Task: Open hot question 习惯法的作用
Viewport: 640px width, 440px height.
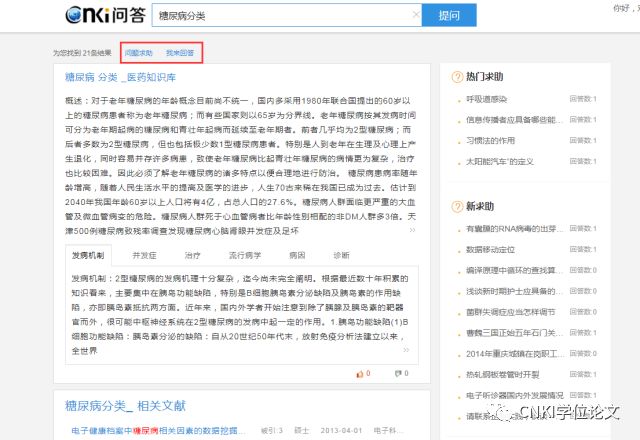Action: pyautogui.click(x=491, y=141)
